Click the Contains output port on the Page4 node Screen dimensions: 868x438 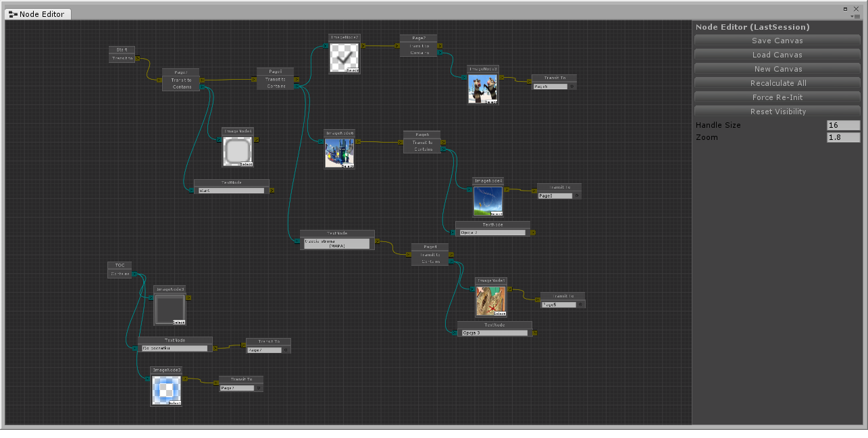coord(451,262)
